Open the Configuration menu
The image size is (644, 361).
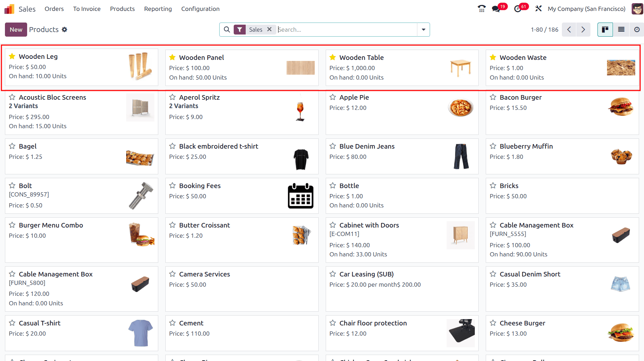tap(200, 9)
